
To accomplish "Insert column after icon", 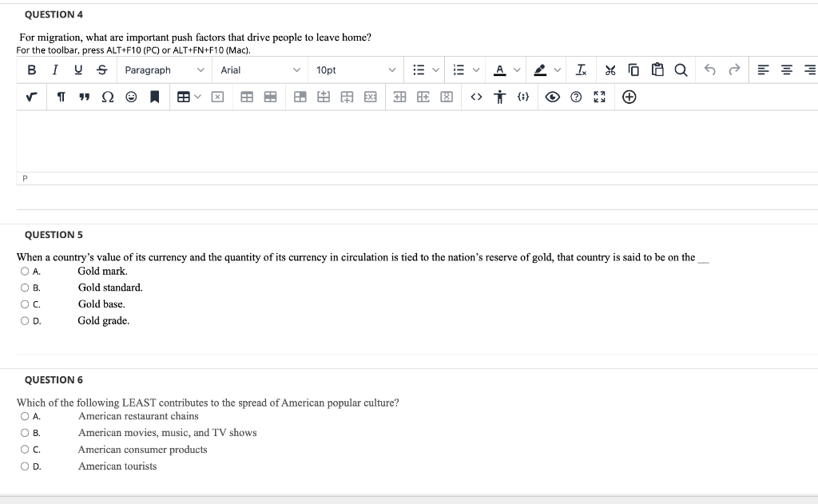I will [x=423, y=97].
